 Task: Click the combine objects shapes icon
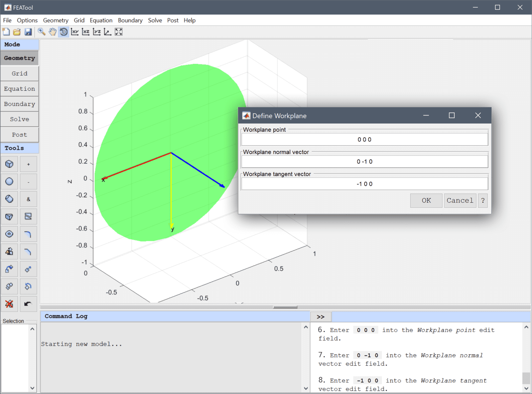9,252
